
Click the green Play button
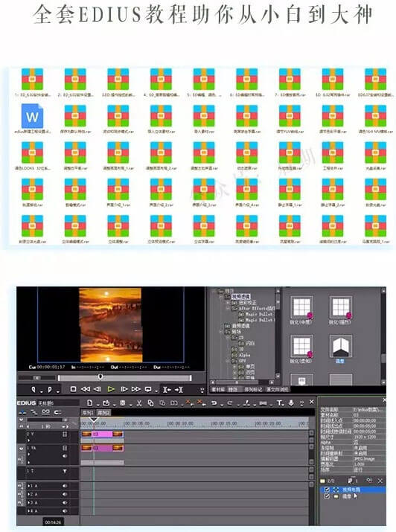coord(111,389)
